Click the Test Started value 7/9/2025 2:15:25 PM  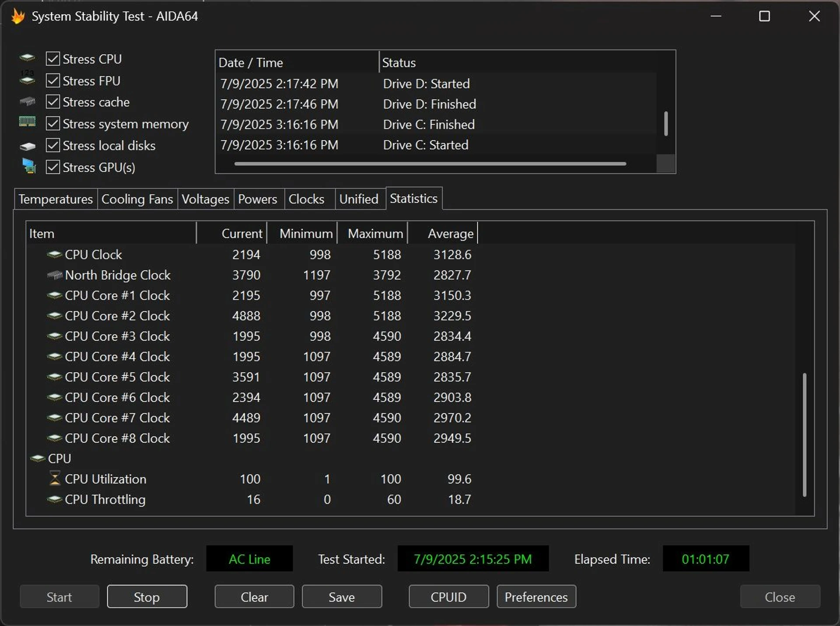(473, 559)
